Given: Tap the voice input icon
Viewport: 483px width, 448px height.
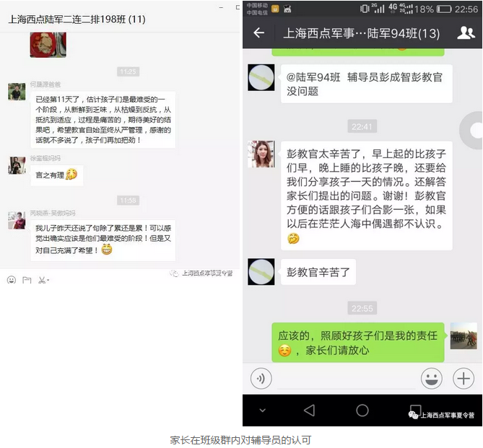Looking at the screenshot, I should [261, 379].
